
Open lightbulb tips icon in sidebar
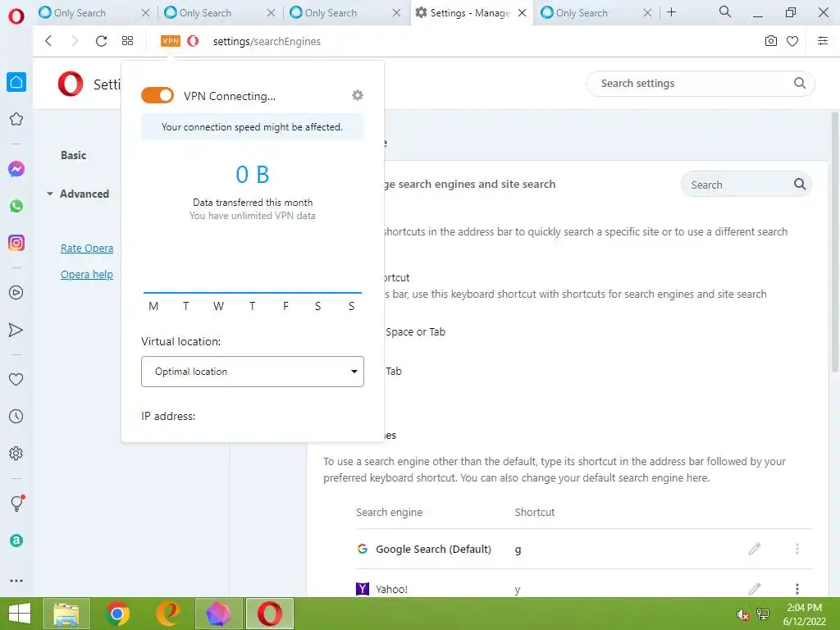point(16,503)
